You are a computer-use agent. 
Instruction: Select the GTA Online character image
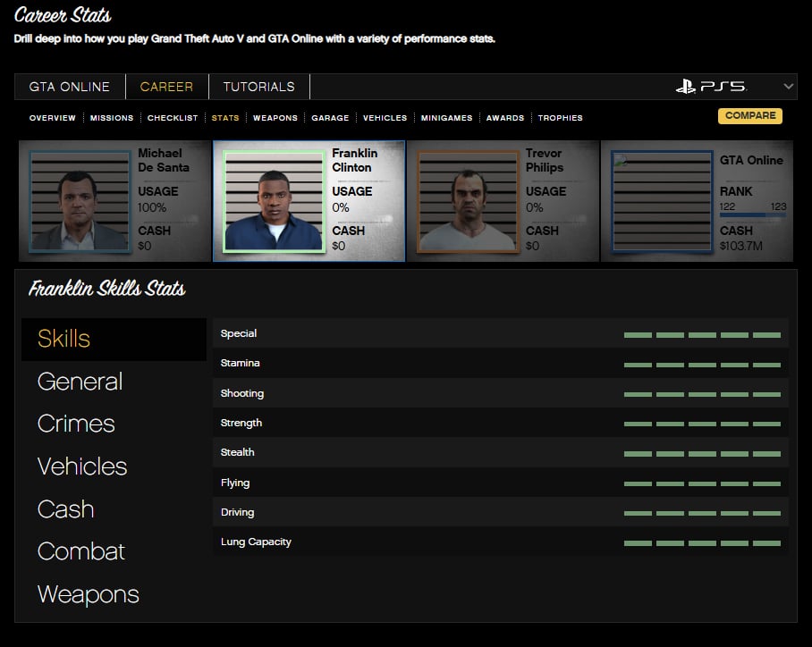click(x=662, y=201)
